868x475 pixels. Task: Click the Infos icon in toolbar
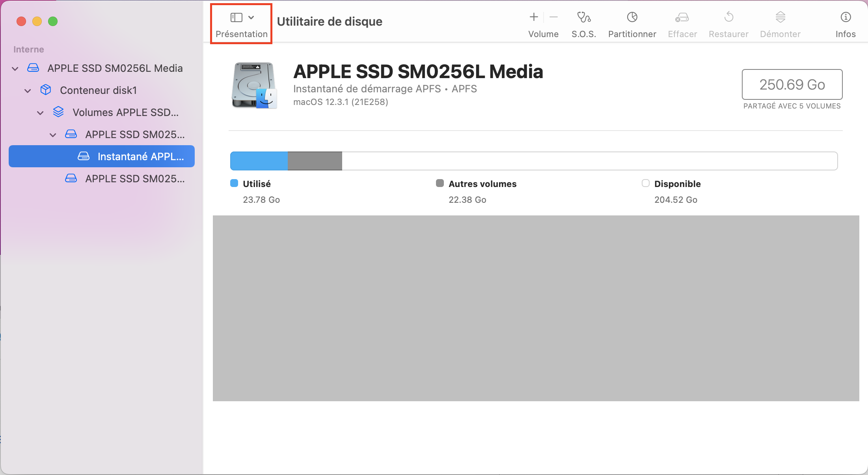pos(846,17)
